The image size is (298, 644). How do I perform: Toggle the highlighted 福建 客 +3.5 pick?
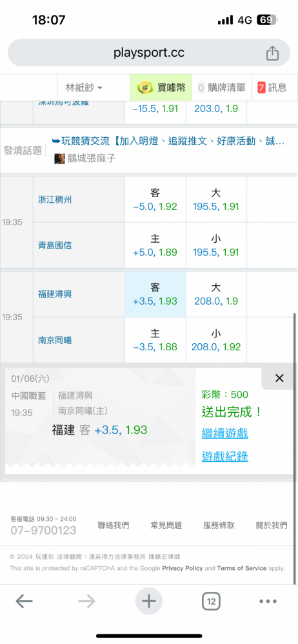pyautogui.click(x=155, y=294)
